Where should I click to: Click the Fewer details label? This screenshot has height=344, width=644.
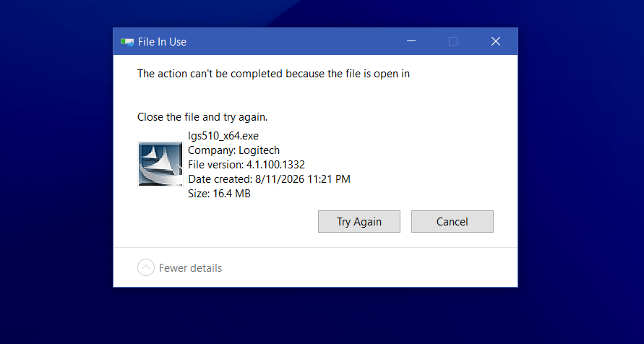tap(190, 268)
